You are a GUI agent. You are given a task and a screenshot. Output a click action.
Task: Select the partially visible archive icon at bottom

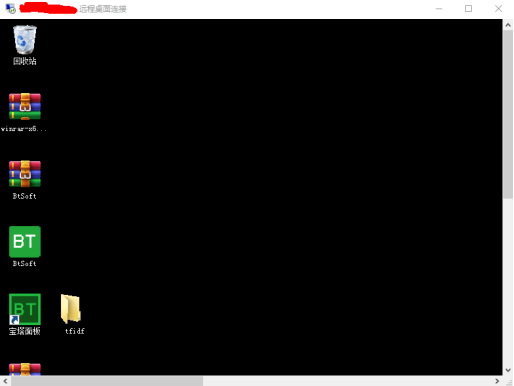(x=25, y=369)
